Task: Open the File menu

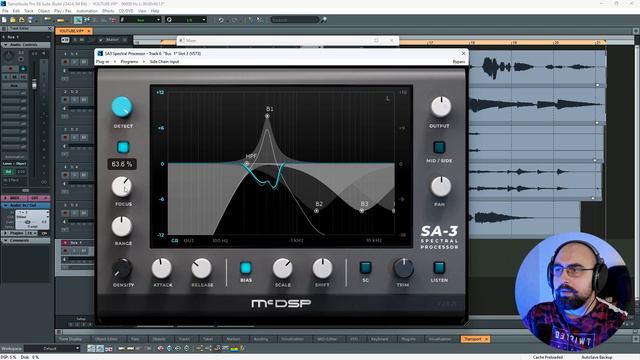Action: click(5, 11)
